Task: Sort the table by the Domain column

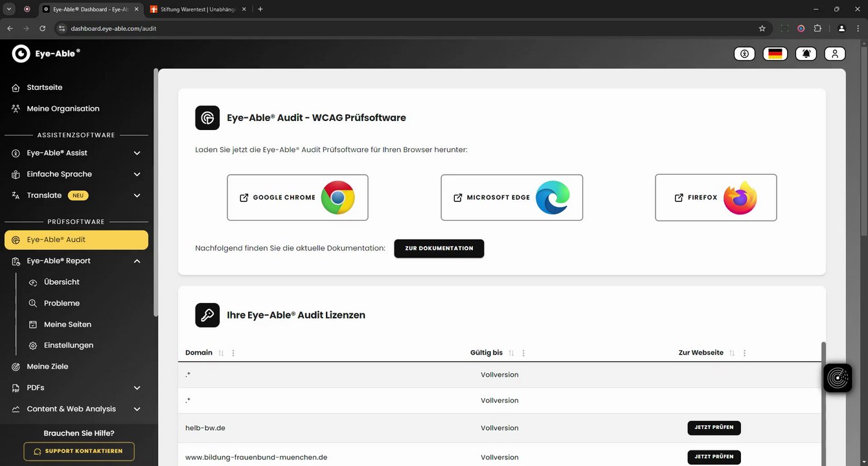Action: [221, 353]
